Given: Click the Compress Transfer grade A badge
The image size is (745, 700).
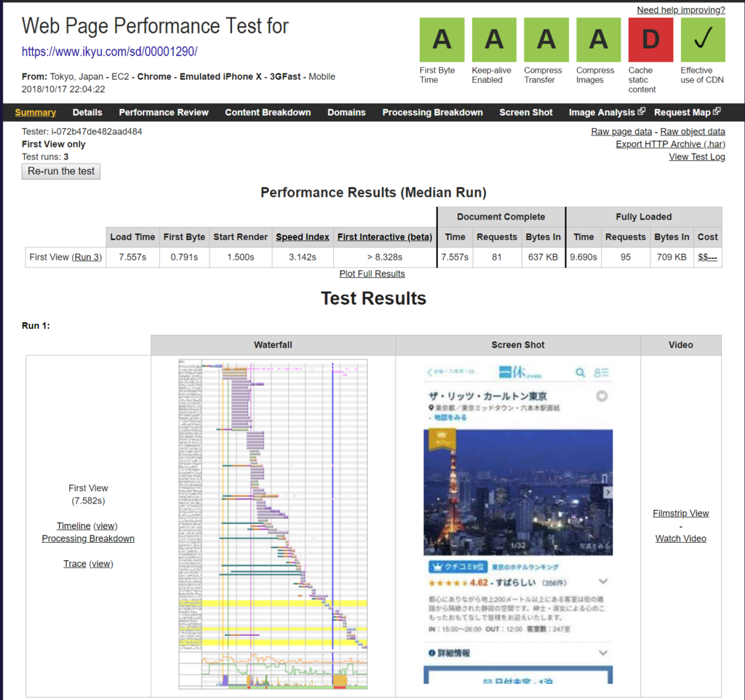Looking at the screenshot, I should click(x=546, y=40).
